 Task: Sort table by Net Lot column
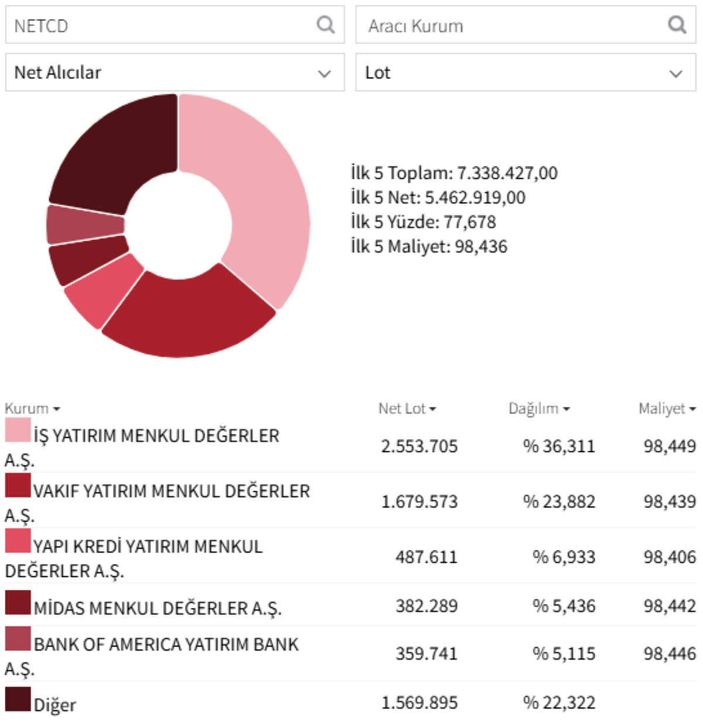[407, 408]
